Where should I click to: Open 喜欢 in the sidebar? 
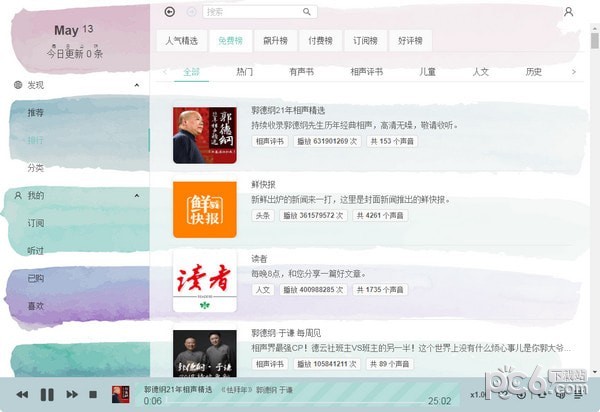coord(36,306)
